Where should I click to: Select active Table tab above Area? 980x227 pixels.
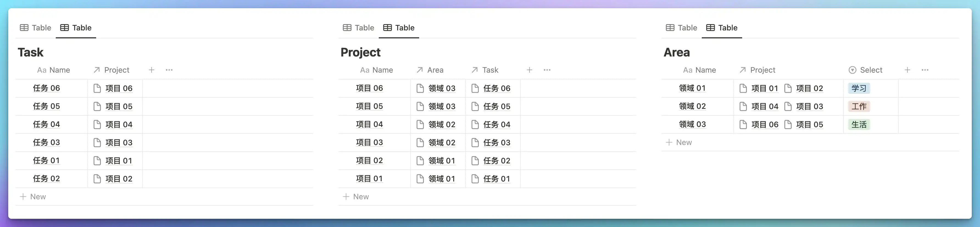coord(722,28)
